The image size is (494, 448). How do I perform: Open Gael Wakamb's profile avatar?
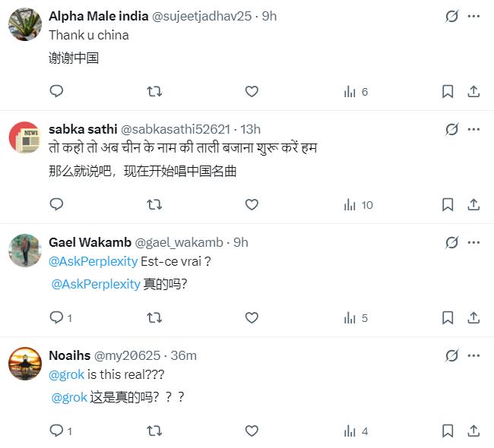(24, 250)
